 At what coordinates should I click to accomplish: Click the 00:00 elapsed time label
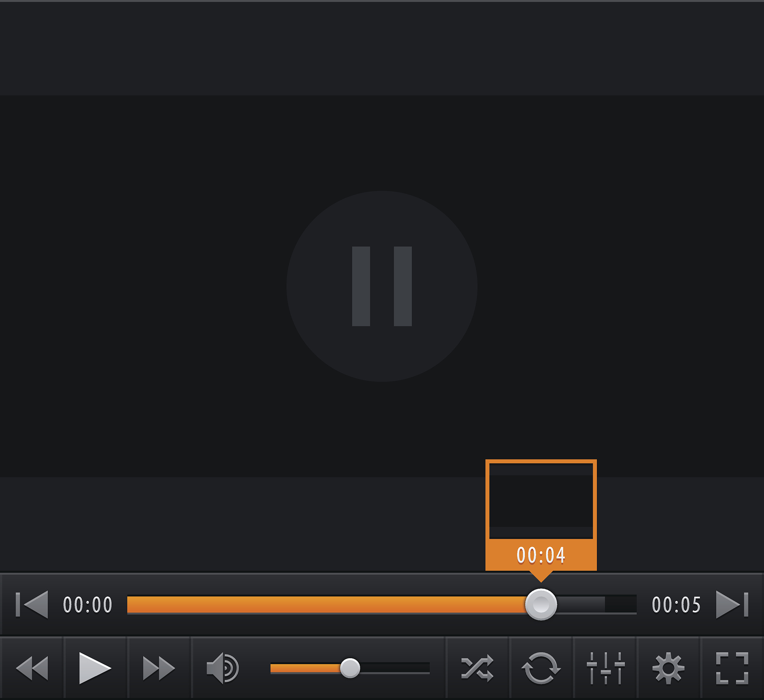pos(88,605)
